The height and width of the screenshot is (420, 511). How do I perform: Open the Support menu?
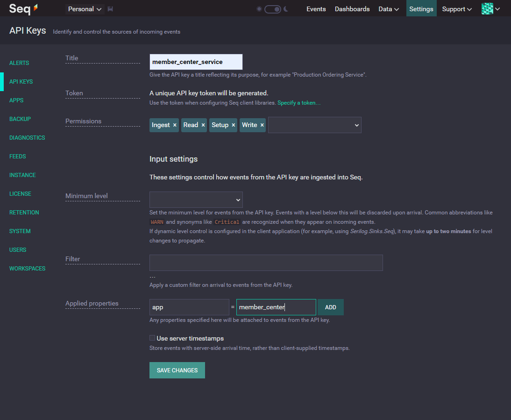[x=456, y=9]
